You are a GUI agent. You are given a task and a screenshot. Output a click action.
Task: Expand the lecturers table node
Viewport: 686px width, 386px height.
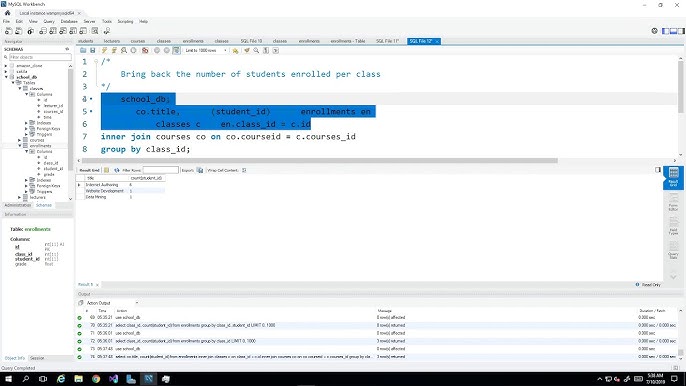point(20,197)
